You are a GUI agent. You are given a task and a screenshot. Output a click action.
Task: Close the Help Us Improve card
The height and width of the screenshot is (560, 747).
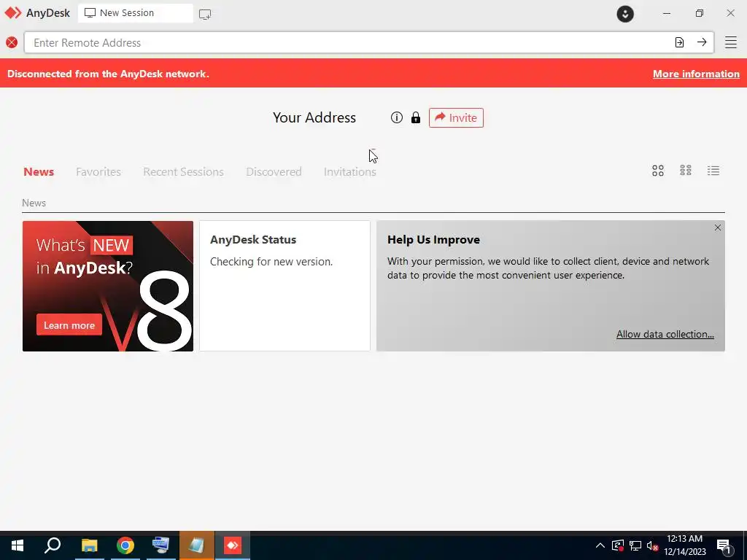pos(718,227)
